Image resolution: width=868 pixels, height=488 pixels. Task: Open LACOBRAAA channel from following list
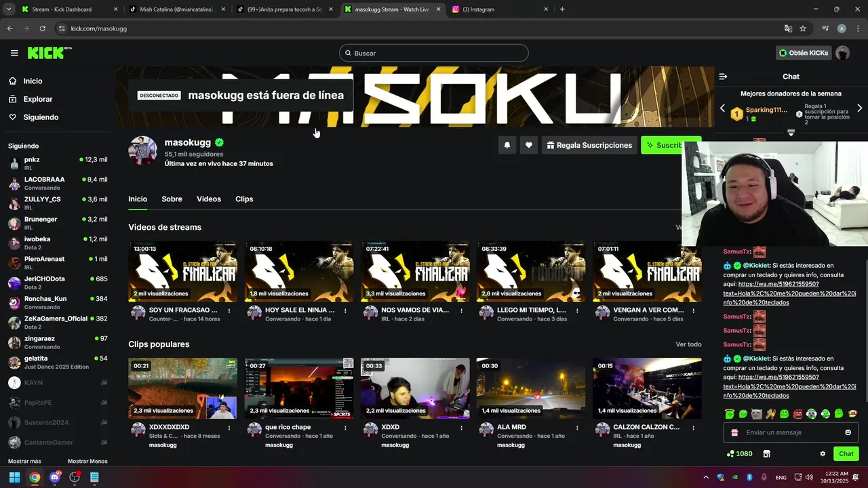pyautogui.click(x=58, y=183)
